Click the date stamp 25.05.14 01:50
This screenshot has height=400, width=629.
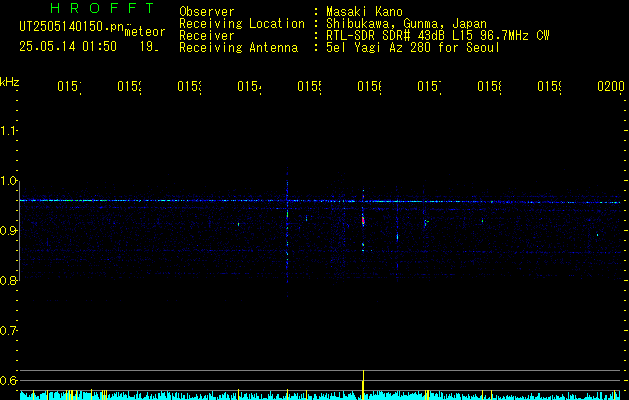[x=68, y=47]
